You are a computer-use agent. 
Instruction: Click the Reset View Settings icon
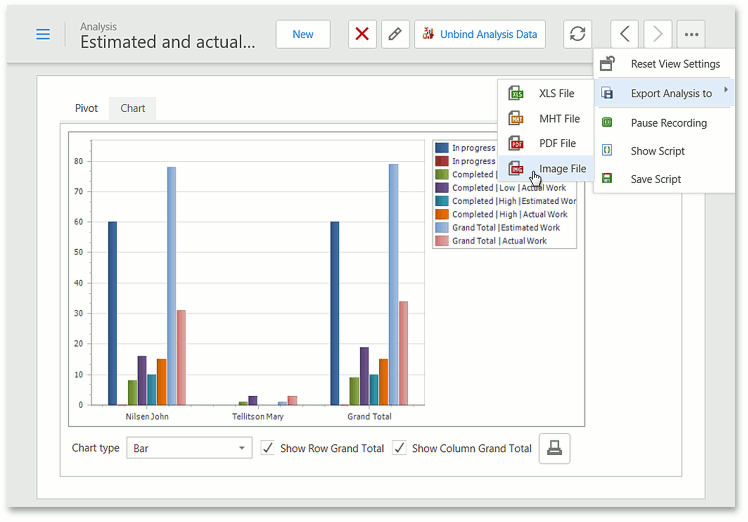click(x=607, y=63)
